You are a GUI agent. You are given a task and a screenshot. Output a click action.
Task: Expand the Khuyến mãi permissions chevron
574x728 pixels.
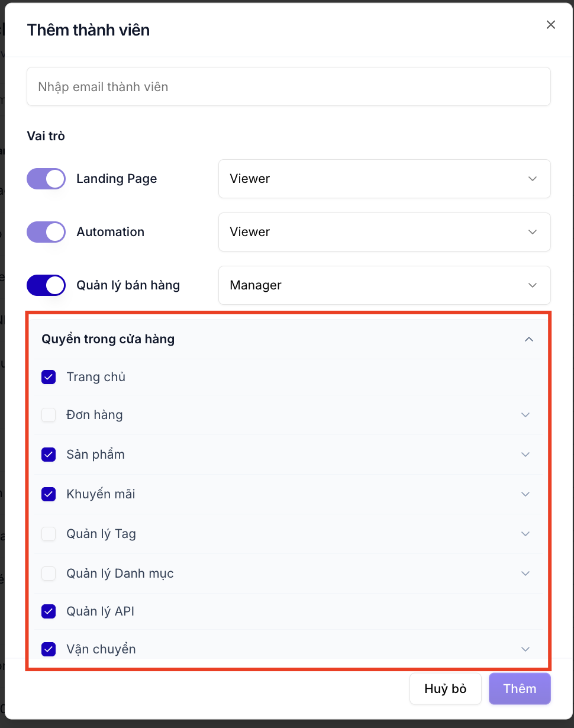(525, 494)
